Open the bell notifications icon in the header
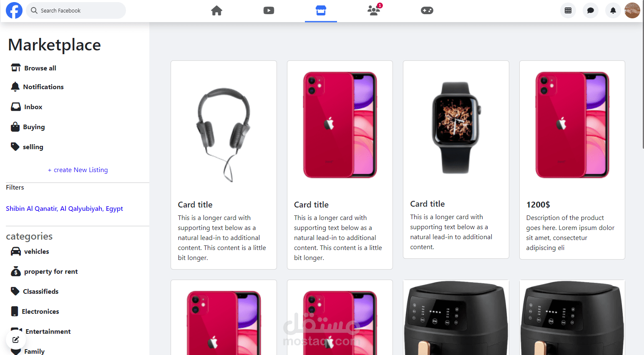 pos(613,10)
